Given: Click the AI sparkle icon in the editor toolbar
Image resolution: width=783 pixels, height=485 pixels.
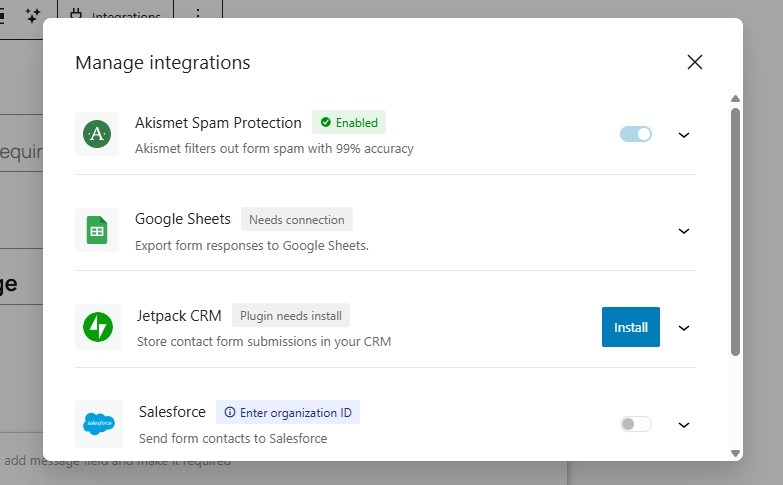Looking at the screenshot, I should pos(33,15).
